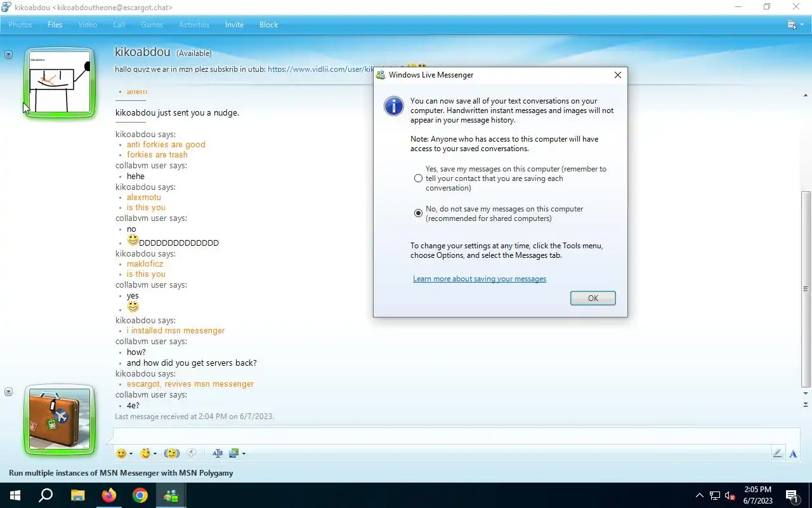Open the emoticon list dropdown arrow
This screenshot has height=508, width=812.
coord(131,453)
